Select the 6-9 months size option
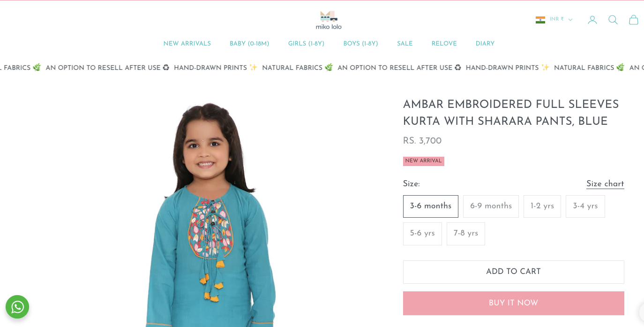The height and width of the screenshot is (327, 644). (x=491, y=206)
